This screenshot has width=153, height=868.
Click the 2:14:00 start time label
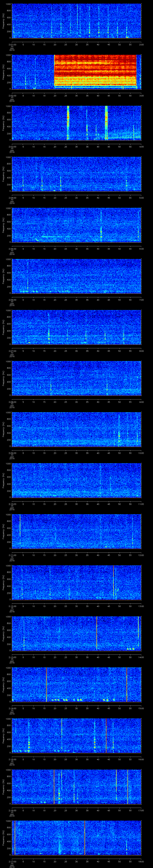click(12, 708)
